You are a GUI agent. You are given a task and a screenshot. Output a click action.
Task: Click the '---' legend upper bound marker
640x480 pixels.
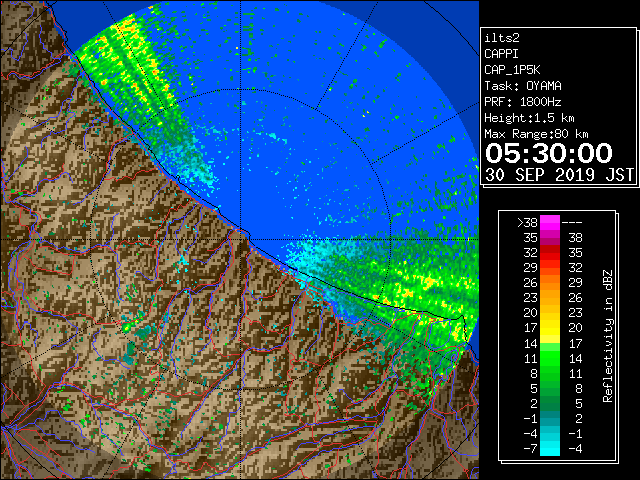572,223
